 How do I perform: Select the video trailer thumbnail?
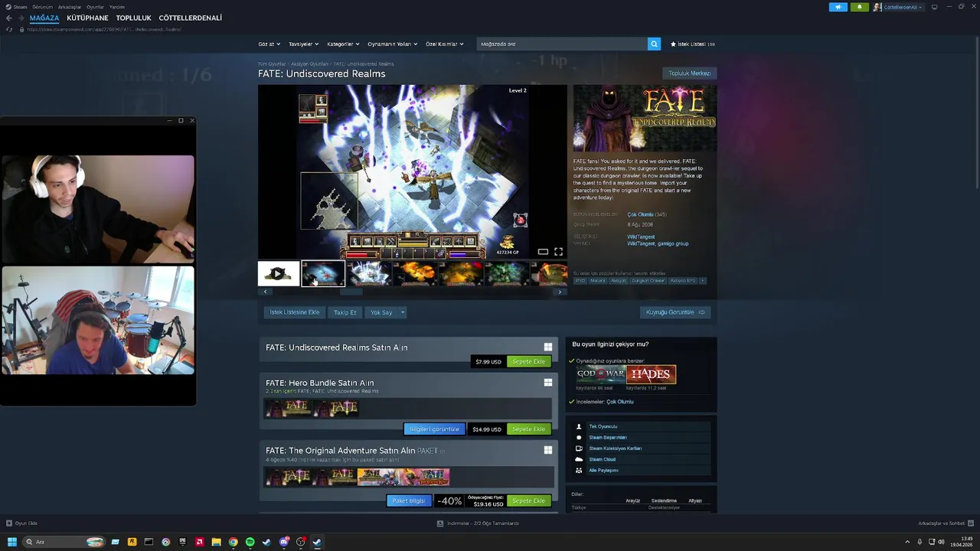point(279,273)
